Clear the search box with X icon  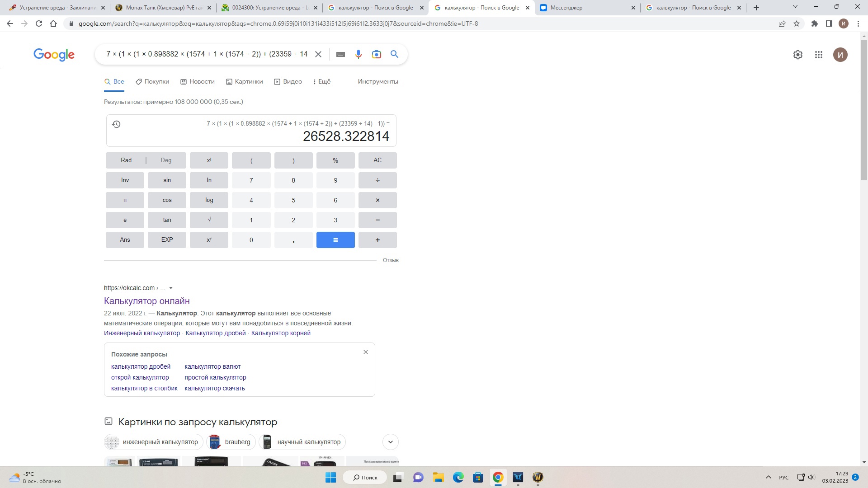(x=318, y=54)
